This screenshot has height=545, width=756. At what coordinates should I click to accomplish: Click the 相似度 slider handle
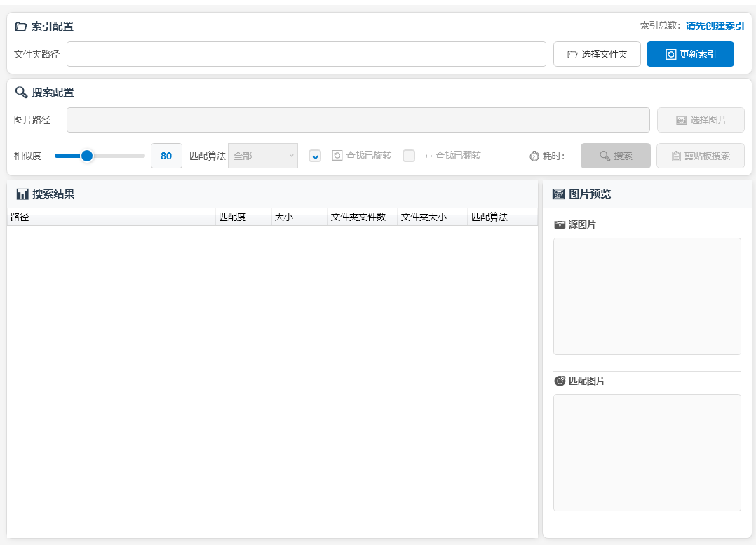pyautogui.click(x=87, y=156)
